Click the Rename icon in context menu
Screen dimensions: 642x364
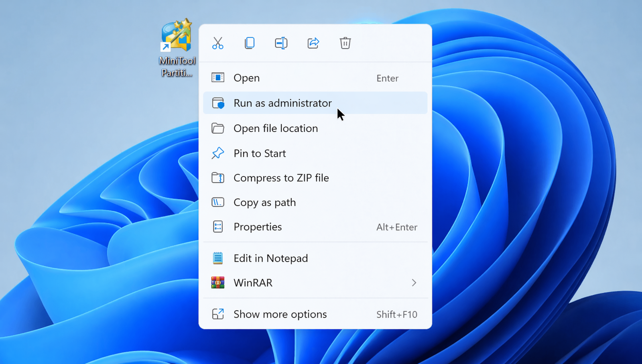pos(281,43)
